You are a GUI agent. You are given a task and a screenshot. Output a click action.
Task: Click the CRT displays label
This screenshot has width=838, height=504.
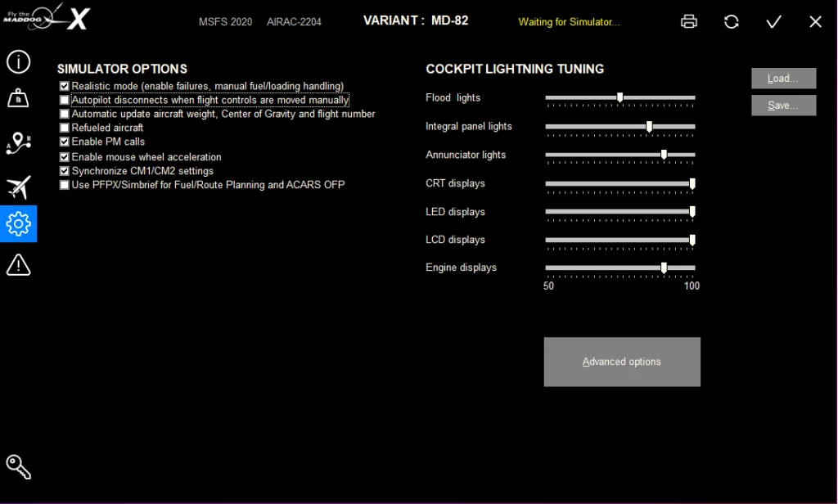455,183
